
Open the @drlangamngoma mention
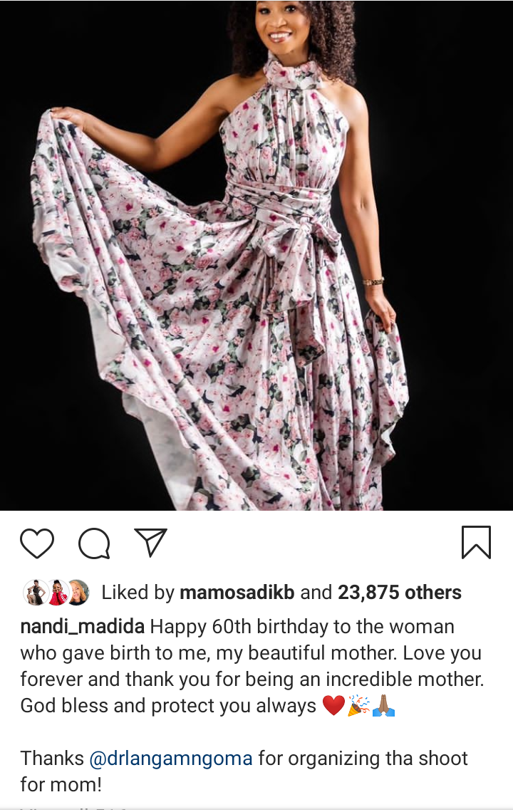[x=171, y=759]
